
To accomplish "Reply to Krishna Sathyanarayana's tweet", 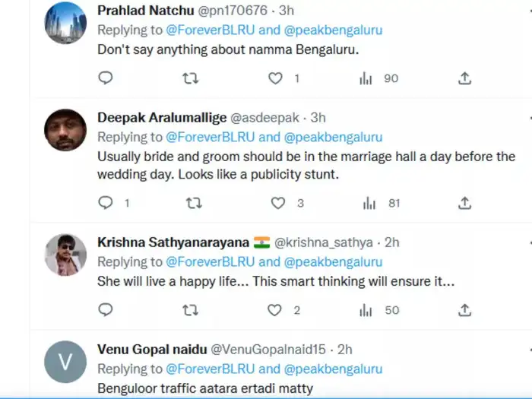I will click(106, 310).
